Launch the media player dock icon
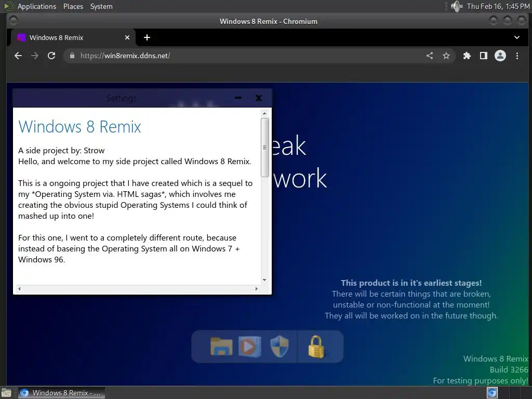The image size is (532, 399). [x=250, y=347]
